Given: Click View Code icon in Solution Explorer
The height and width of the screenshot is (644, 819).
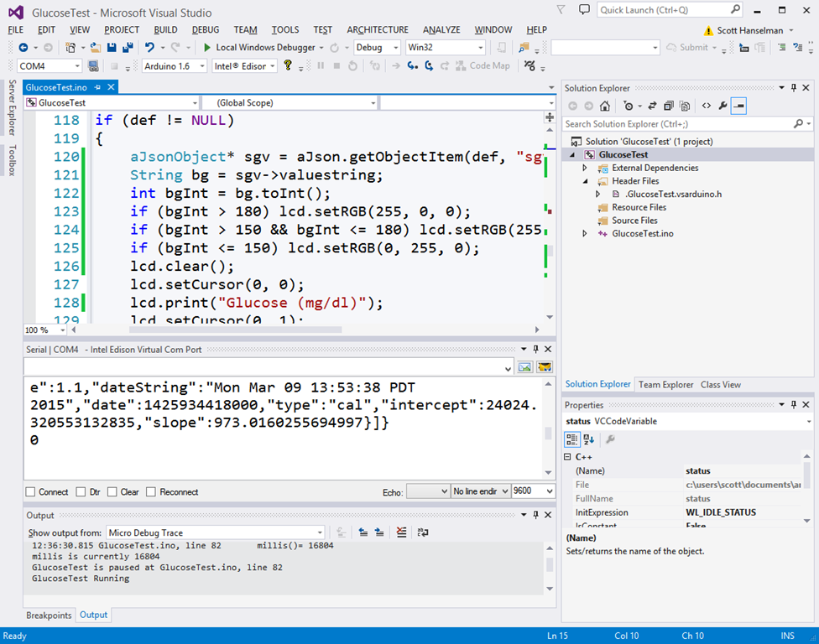Looking at the screenshot, I should point(707,106).
